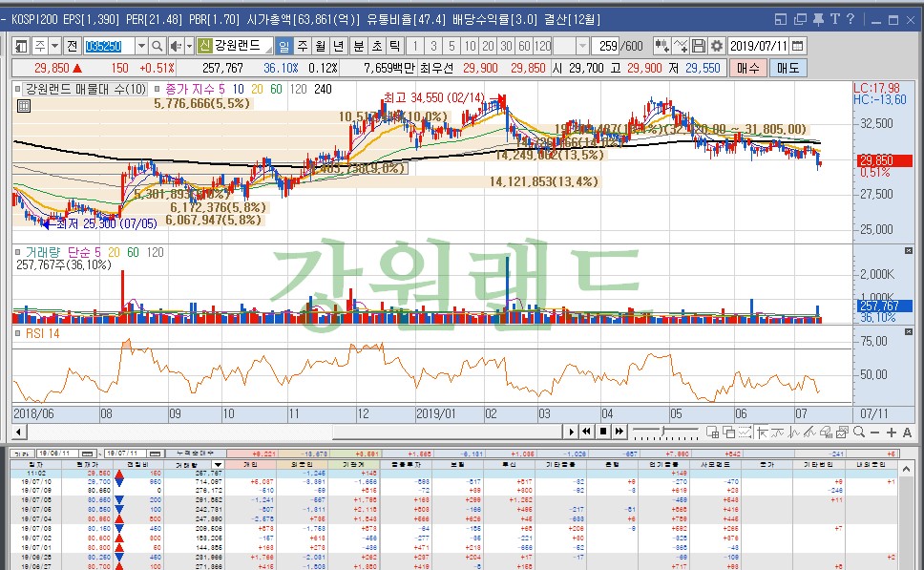Screen dimensions: 924x570
Task: Click the stop button below chart
Action: [x=603, y=433]
